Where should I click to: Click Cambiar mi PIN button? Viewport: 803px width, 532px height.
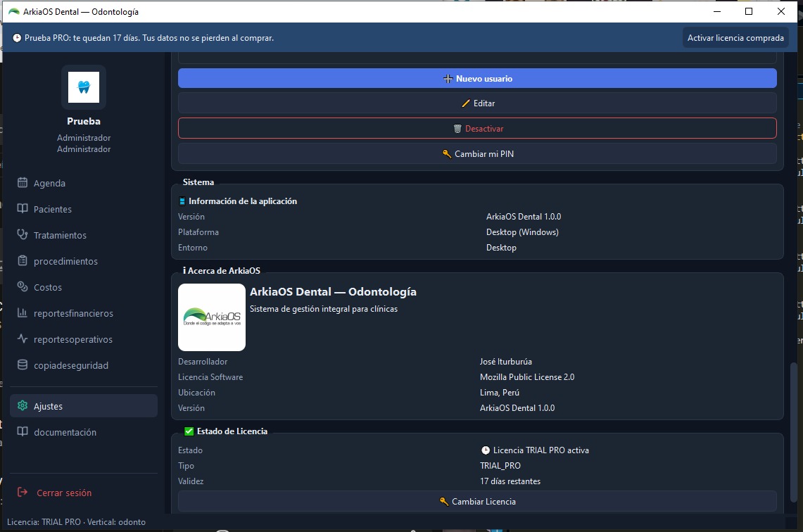(x=477, y=153)
